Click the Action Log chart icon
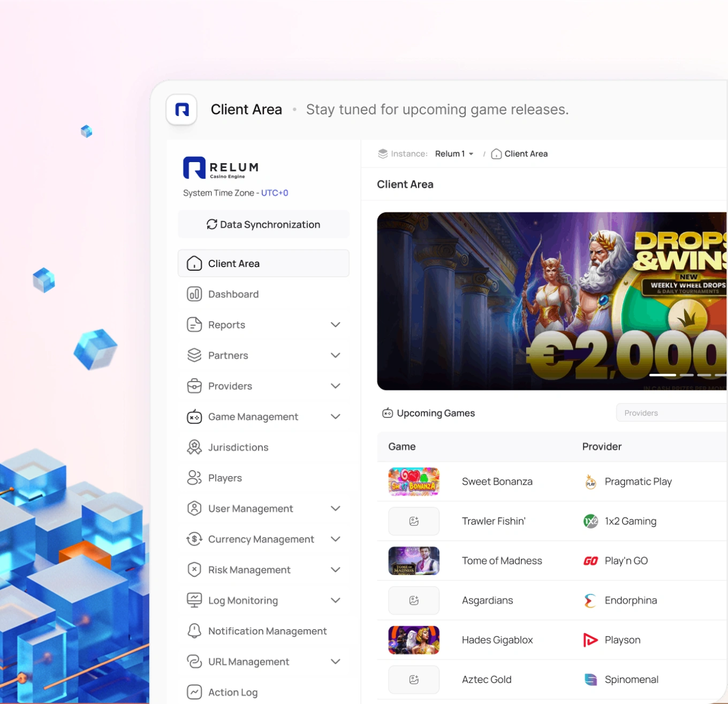This screenshot has height=704, width=728. (x=194, y=692)
